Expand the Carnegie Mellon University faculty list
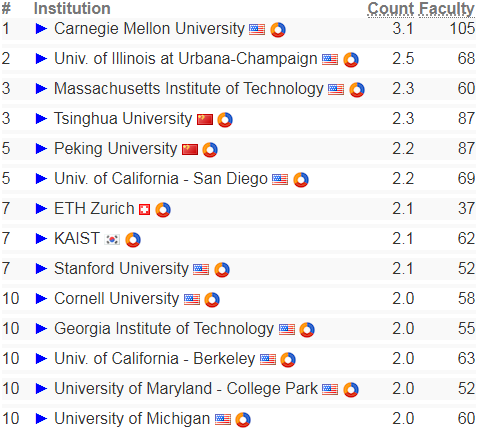The image size is (486, 429). 41,29
